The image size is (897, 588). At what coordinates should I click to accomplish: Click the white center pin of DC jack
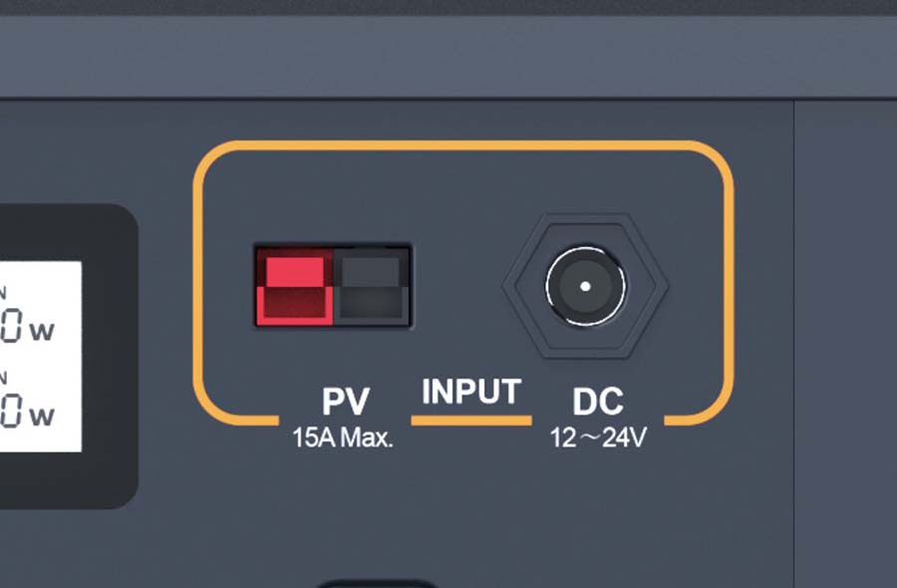pyautogui.click(x=585, y=286)
